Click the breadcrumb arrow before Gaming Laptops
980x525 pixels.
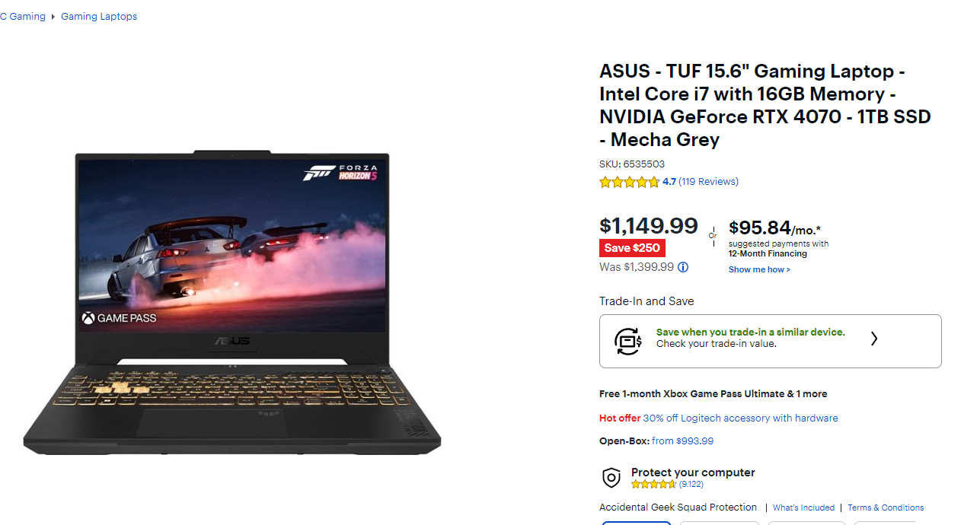point(53,17)
